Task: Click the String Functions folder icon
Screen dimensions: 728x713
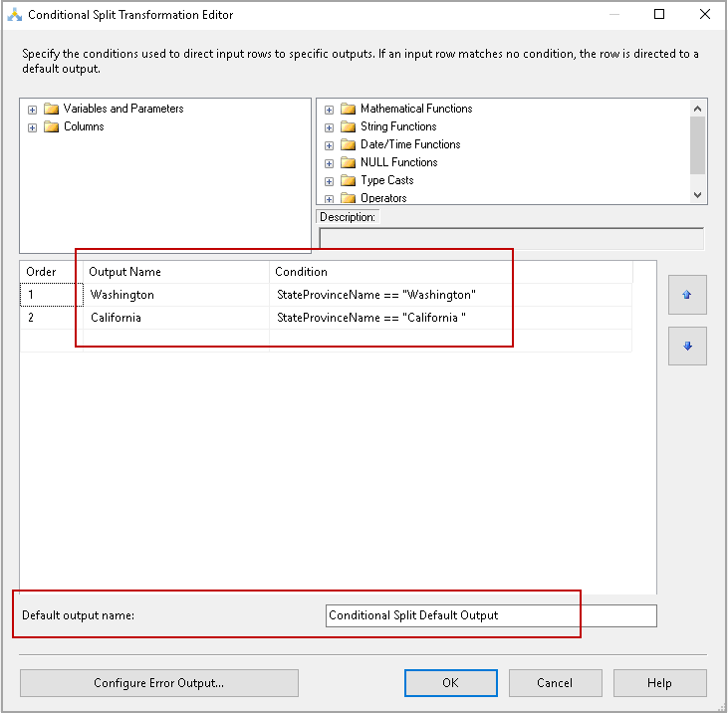Action: (x=348, y=126)
